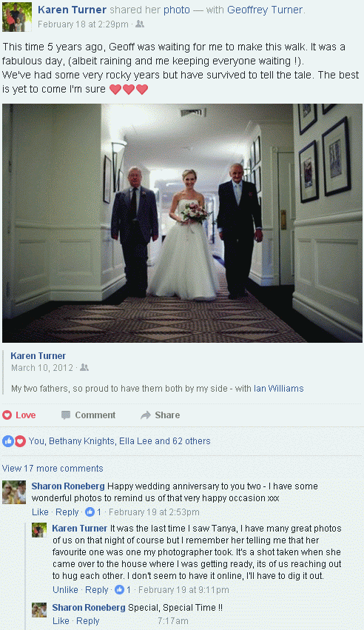Open February 19 at 9:11pm timestamp
Image resolution: width=364 pixels, height=630 pixels.
tap(183, 590)
